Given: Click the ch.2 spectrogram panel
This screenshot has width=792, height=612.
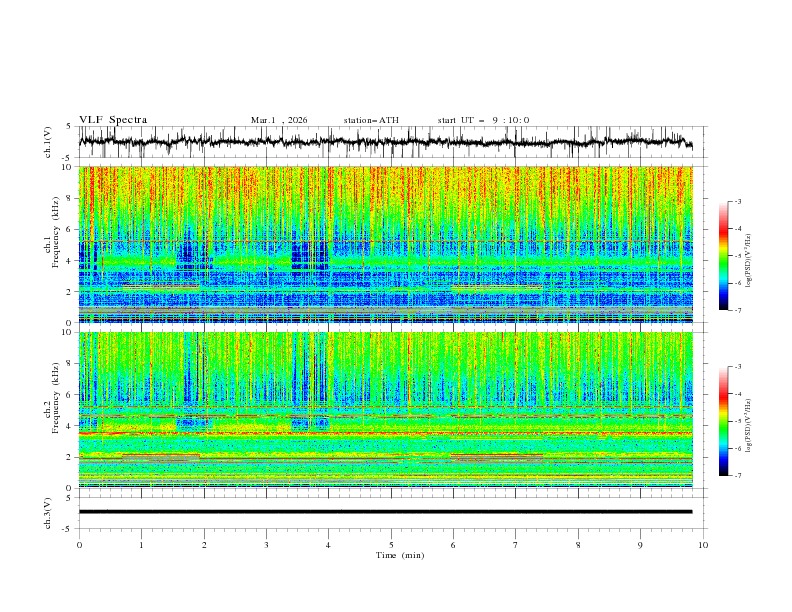Looking at the screenshot, I should coord(385,410).
